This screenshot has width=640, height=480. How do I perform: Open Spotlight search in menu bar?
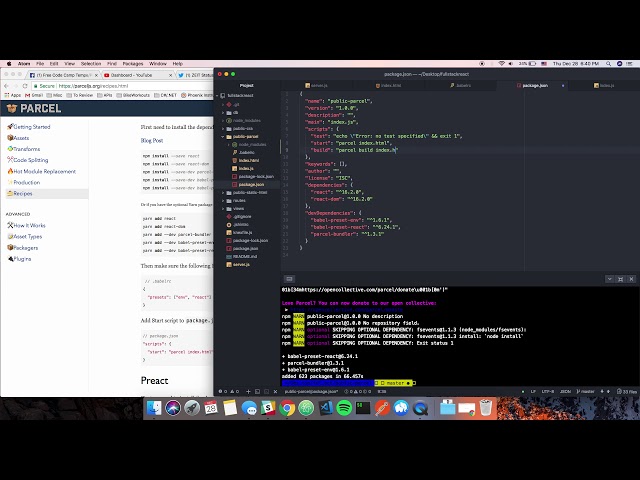[x=609, y=64]
